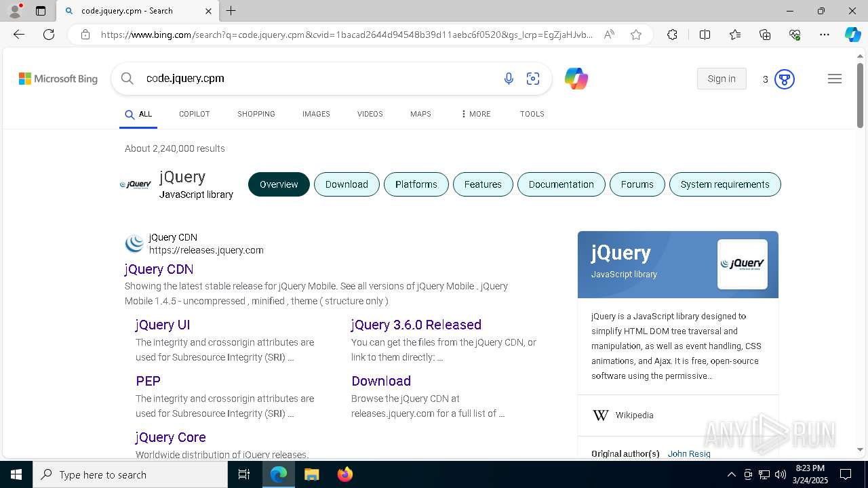Click the page vertical scrollbar
The image size is (868, 488).
[x=861, y=95]
